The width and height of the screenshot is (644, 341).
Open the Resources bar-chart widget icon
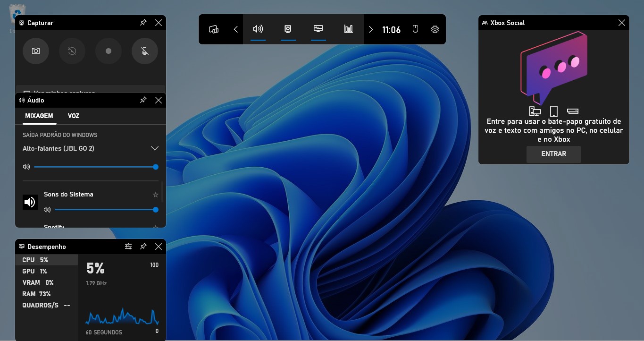click(x=348, y=29)
